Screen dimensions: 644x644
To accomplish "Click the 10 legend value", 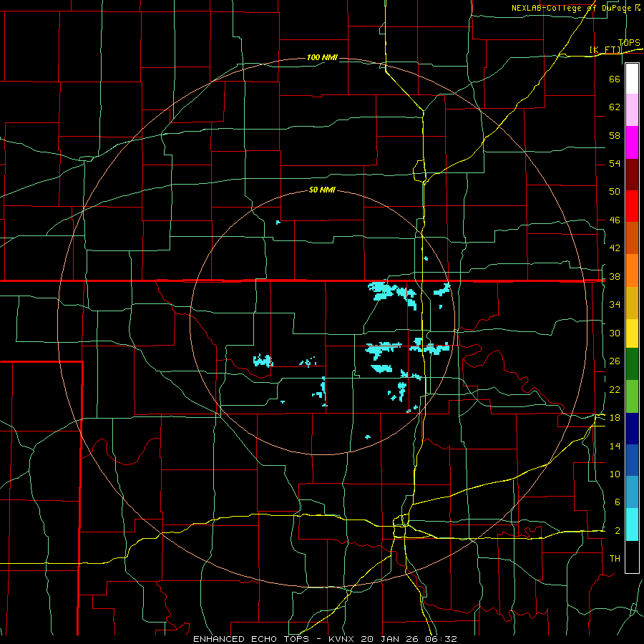I will click(615, 474).
